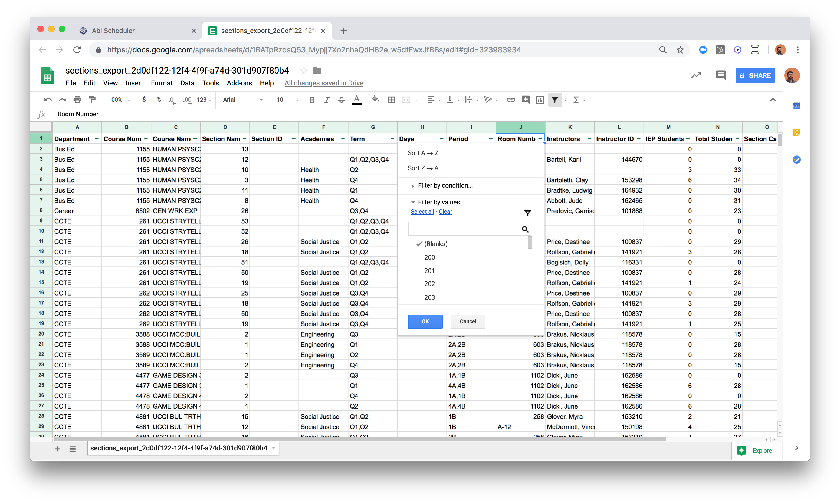Apply strikethrough formatting

point(341,100)
